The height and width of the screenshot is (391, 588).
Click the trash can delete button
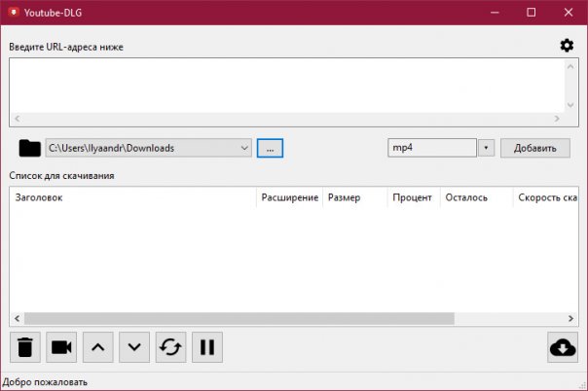click(x=25, y=347)
